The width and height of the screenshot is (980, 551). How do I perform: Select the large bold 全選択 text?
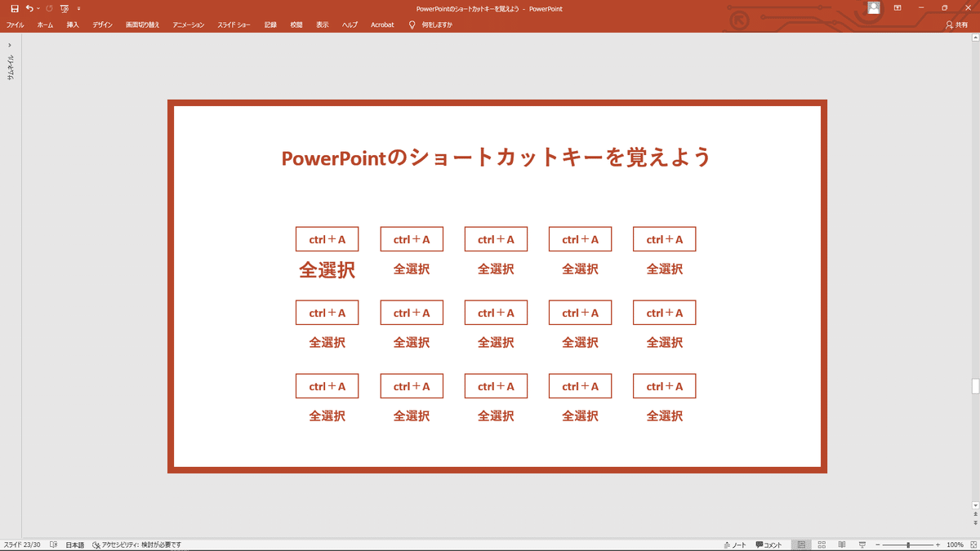tap(327, 269)
